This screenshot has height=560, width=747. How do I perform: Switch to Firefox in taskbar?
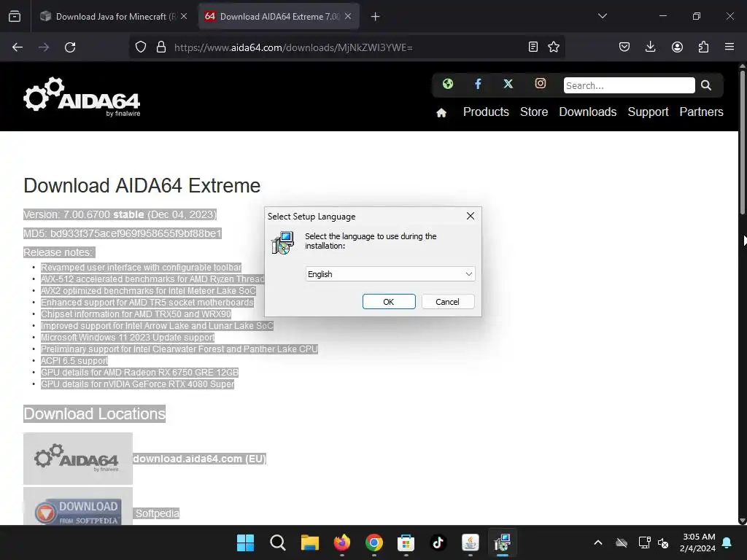[x=341, y=542]
